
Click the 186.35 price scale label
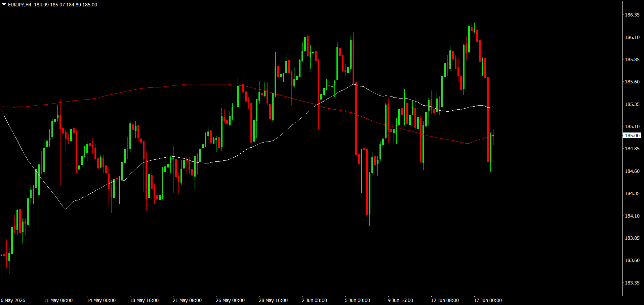tap(632, 15)
